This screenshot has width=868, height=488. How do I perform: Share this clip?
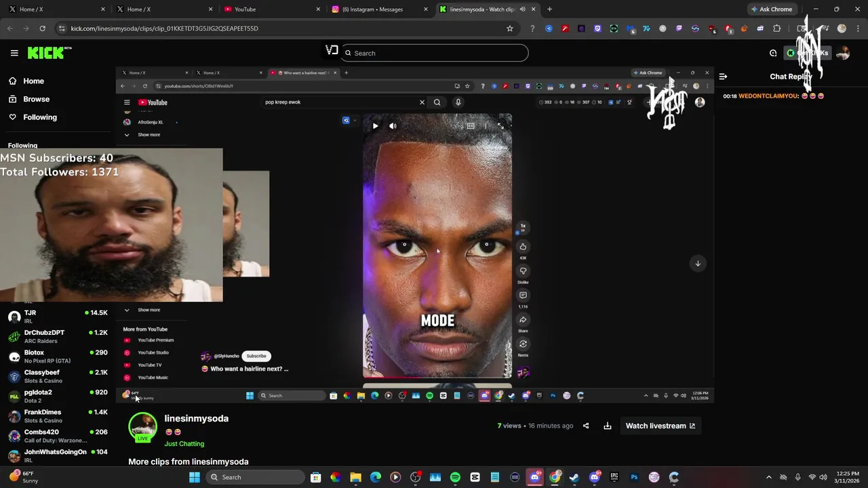[586, 426]
